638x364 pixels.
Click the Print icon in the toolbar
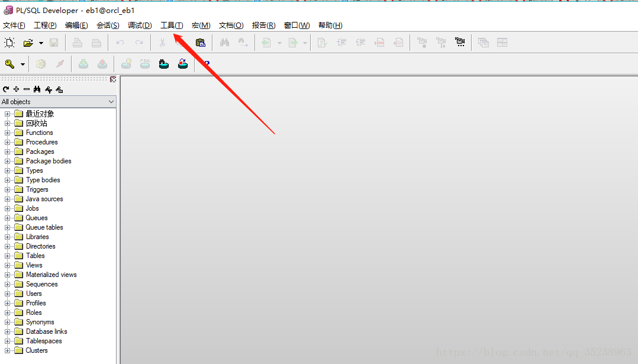[78, 43]
